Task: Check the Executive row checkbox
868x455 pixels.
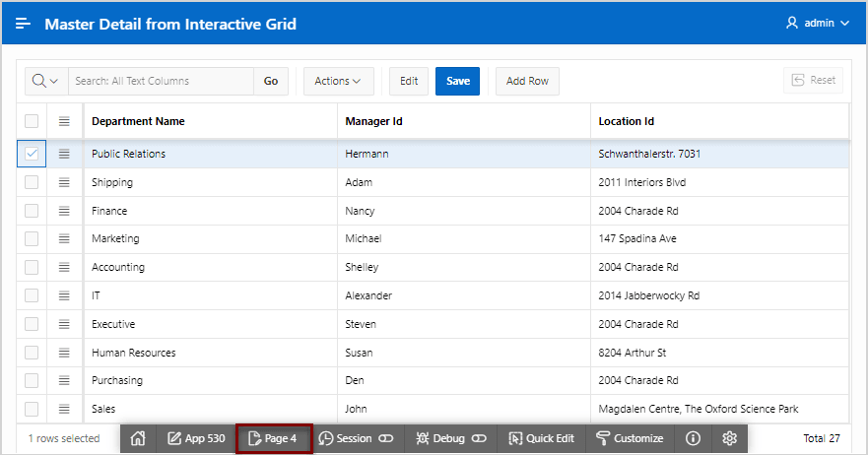Action: [x=32, y=324]
